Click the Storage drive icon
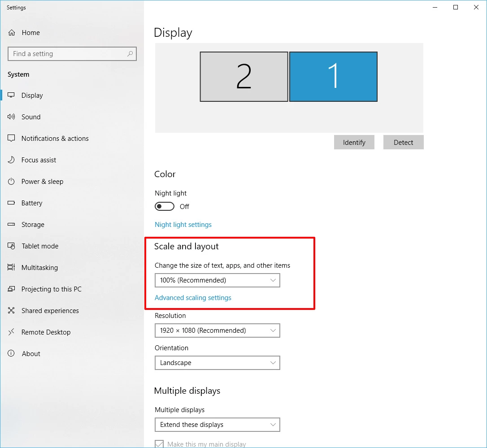The width and height of the screenshot is (487, 448). pos(11,224)
